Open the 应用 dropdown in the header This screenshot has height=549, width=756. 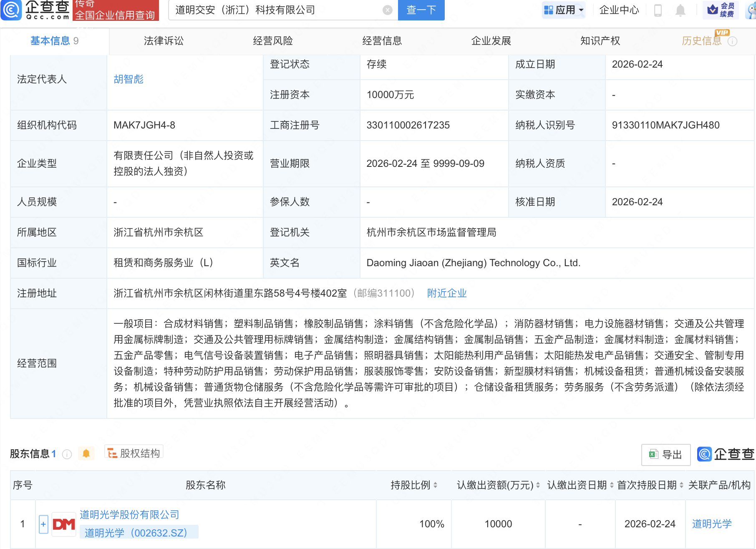click(564, 10)
